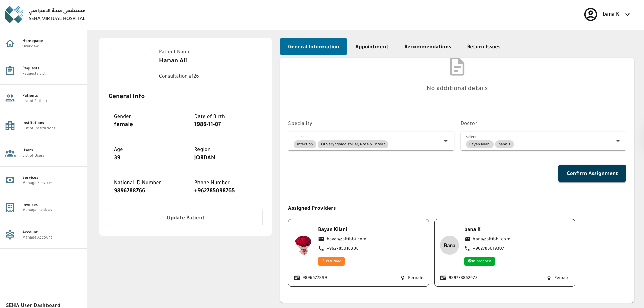Image resolution: width=644 pixels, height=308 pixels.
Task: Click the Invoices receipt icon
Action: coord(10,207)
